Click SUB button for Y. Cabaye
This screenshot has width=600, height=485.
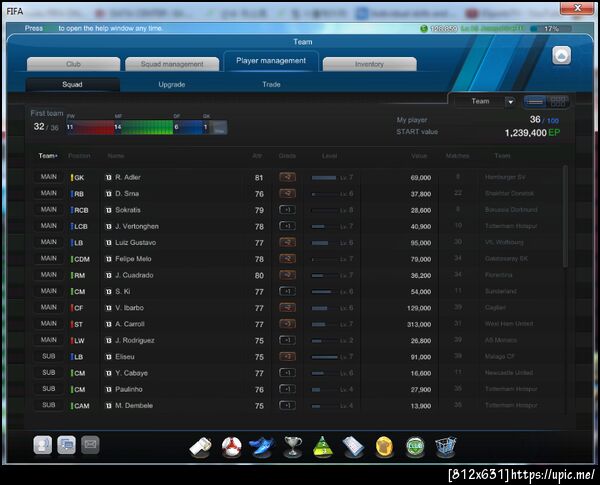(49, 372)
